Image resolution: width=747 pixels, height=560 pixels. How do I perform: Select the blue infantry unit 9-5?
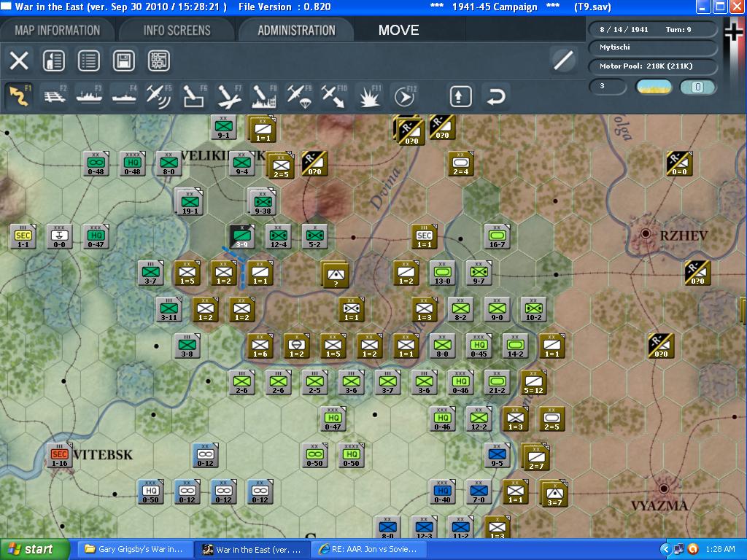pyautogui.click(x=497, y=456)
